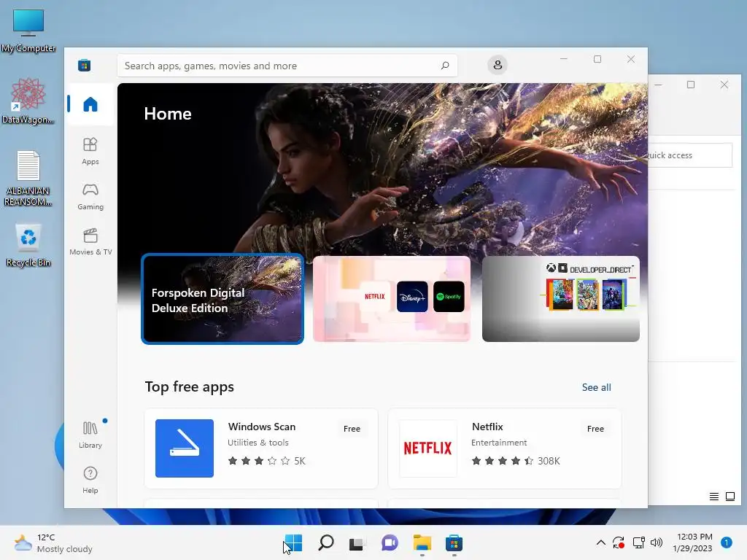
Task: Click the Netflix logo icon
Action: 427,448
